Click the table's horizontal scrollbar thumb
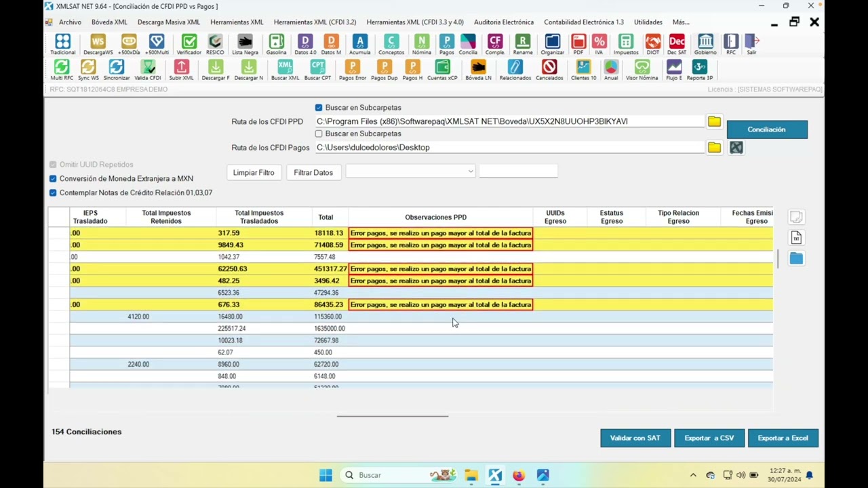The height and width of the screenshot is (488, 868). pos(393,416)
